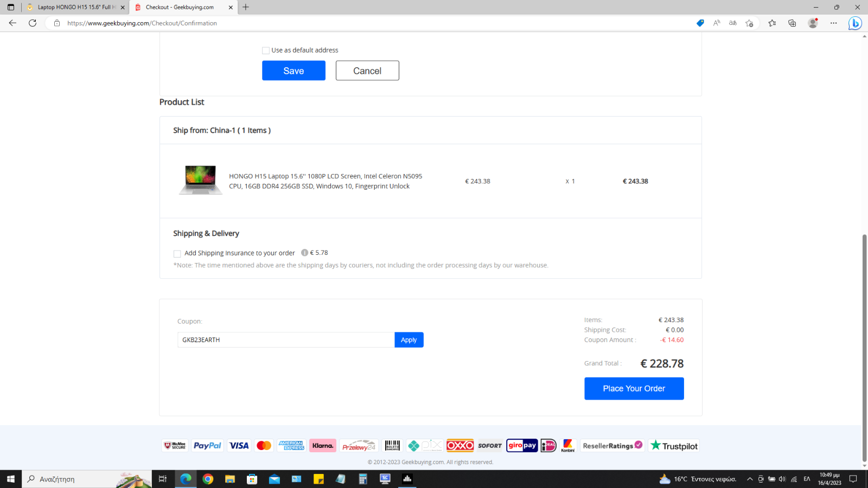Open Google Chrome from taskbar
Viewport: 868px width, 488px height.
[208, 479]
